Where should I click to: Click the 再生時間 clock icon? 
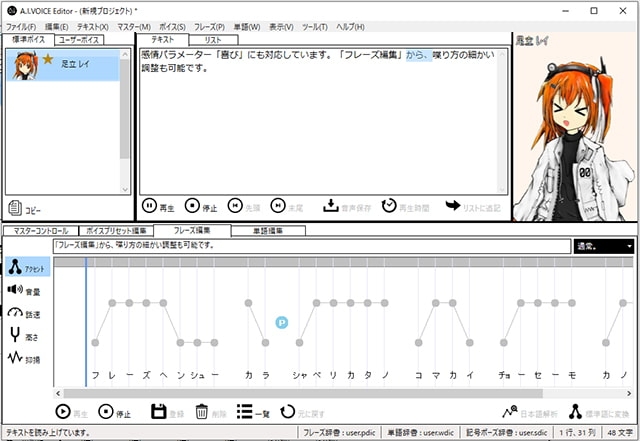point(389,205)
